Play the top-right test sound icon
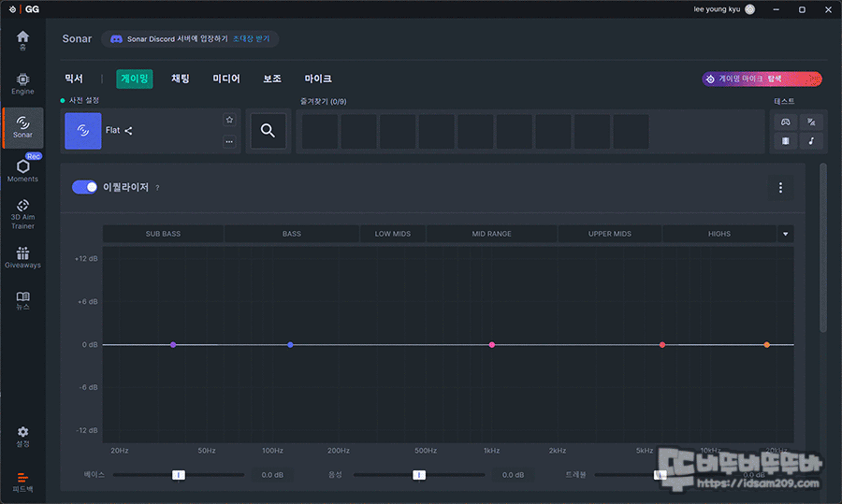 point(811,122)
